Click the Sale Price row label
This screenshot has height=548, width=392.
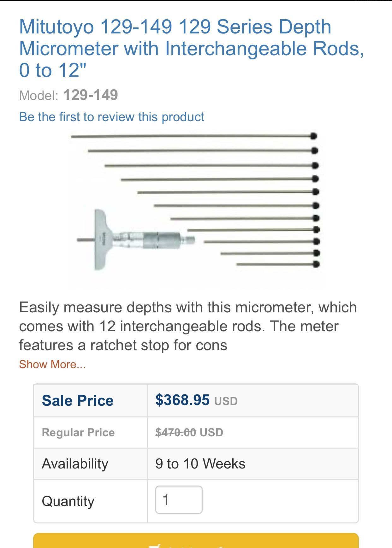(x=78, y=401)
